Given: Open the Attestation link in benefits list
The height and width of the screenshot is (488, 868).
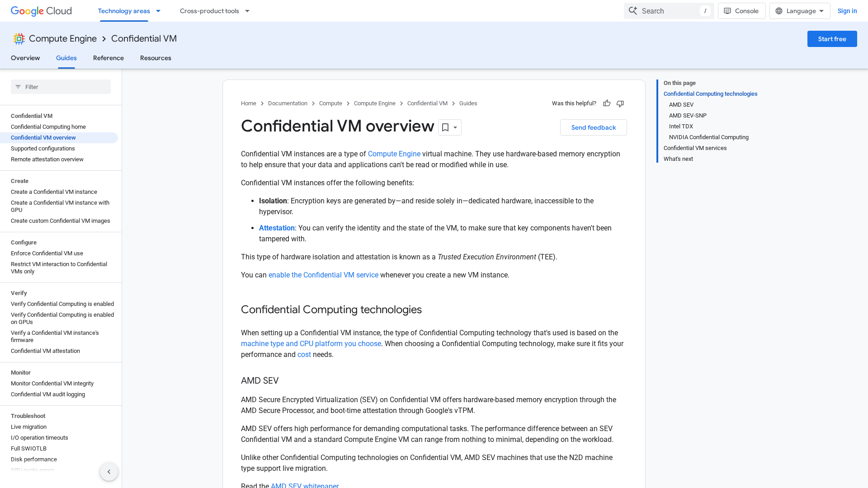Looking at the screenshot, I should [277, 228].
